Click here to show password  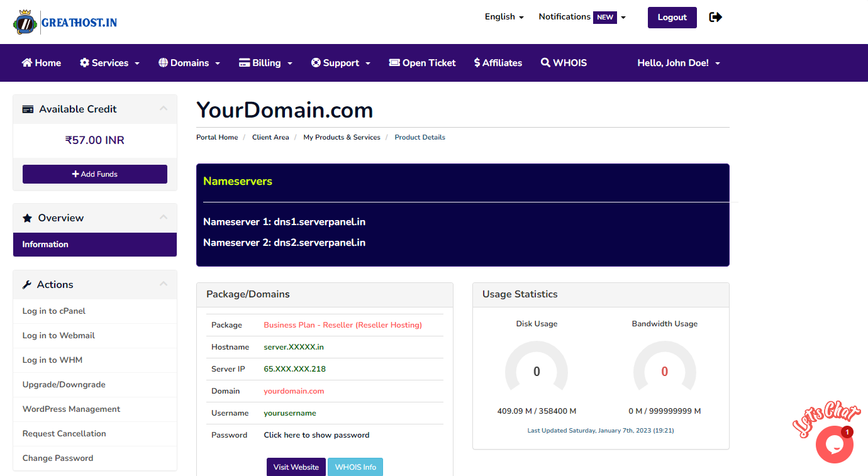tap(316, 435)
